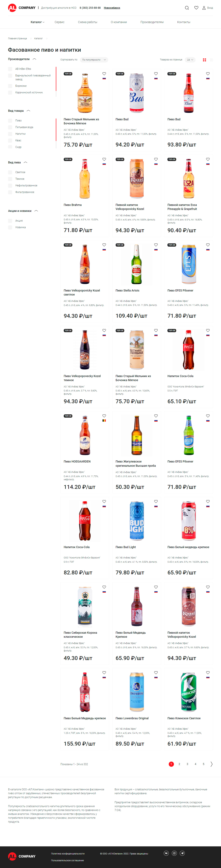Open items-per-page dropdown showing 24
The image size is (221, 868).
coord(190,60)
